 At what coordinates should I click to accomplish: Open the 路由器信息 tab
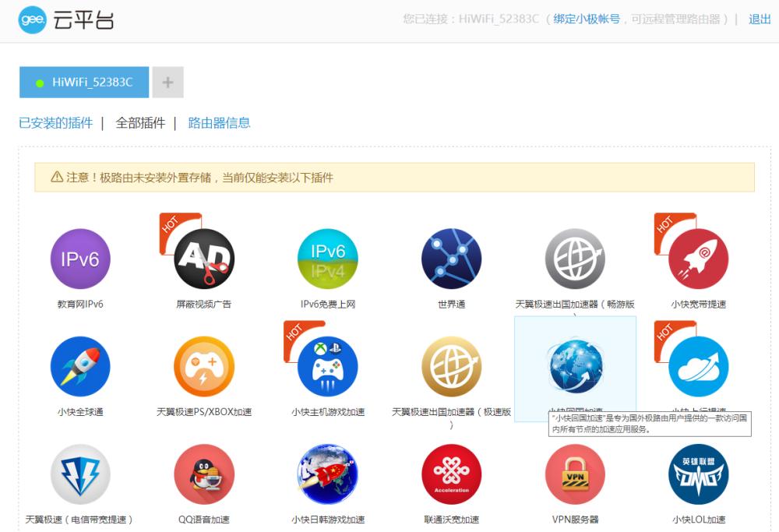pyautogui.click(x=219, y=123)
